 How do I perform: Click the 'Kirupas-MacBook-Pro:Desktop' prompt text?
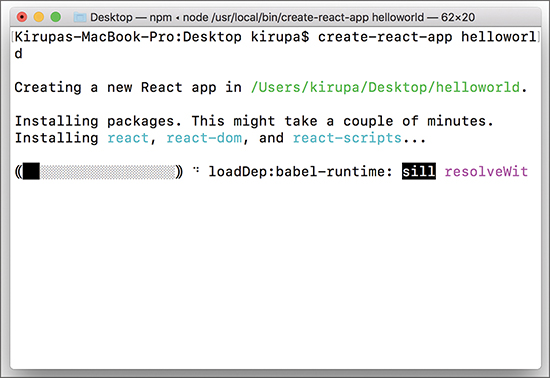[x=128, y=37]
